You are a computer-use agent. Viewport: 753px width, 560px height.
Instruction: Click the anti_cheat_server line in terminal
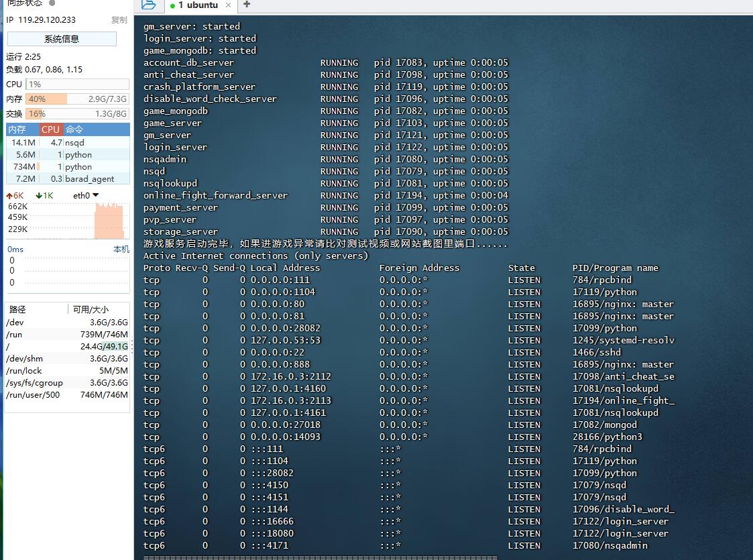point(326,74)
